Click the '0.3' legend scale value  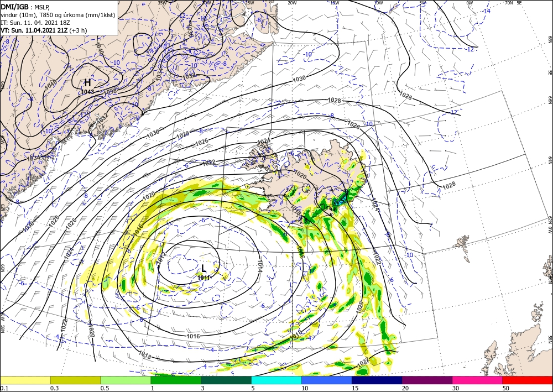click(54, 388)
